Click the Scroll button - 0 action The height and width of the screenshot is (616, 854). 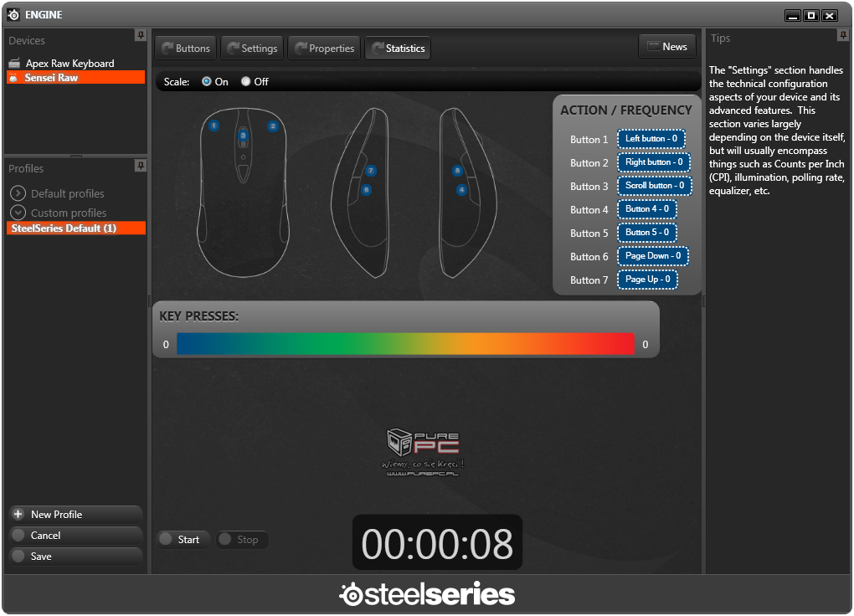point(655,185)
